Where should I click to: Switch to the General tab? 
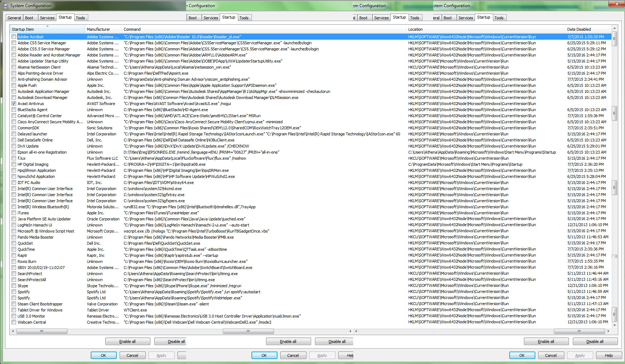pyautogui.click(x=14, y=18)
